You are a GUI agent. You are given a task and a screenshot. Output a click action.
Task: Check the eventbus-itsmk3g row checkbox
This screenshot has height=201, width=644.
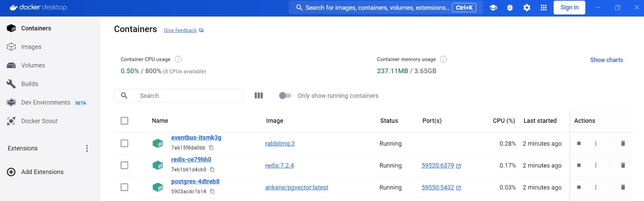click(124, 143)
